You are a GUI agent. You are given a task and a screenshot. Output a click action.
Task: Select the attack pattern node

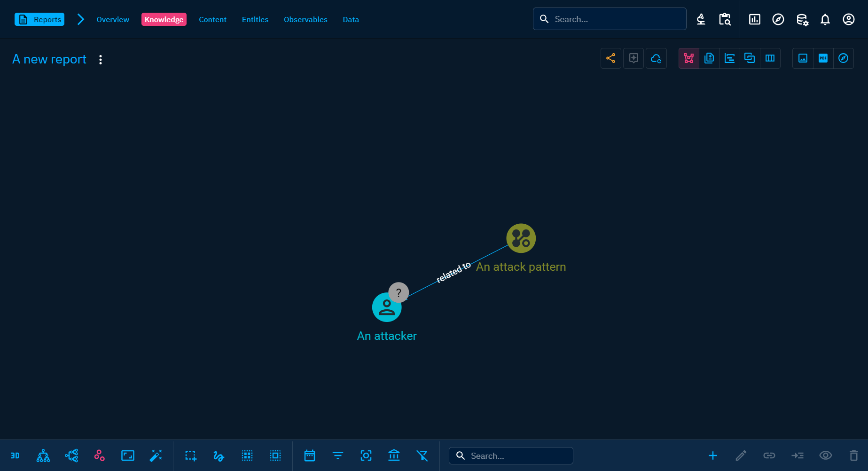[x=521, y=238]
